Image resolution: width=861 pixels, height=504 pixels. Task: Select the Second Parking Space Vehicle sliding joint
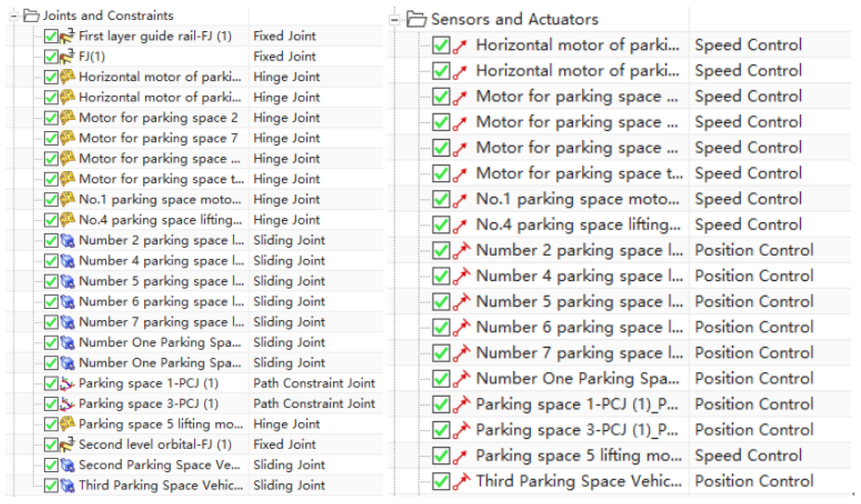click(159, 465)
